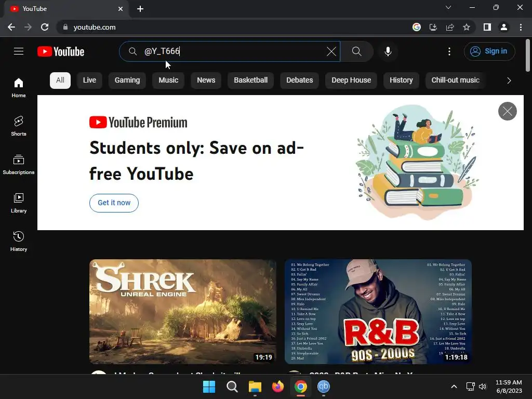Open History from the sidebar
532x399 pixels.
pos(19,241)
